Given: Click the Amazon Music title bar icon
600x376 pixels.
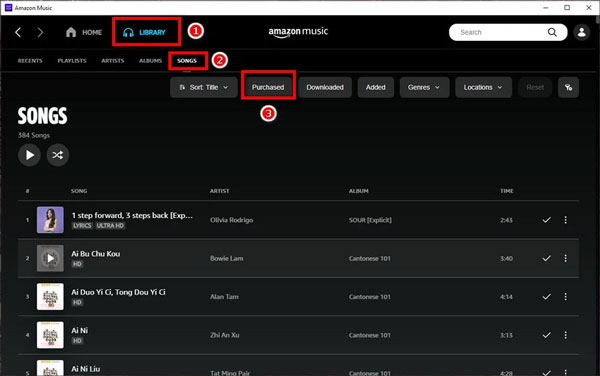Looking at the screenshot, I should coord(8,8).
